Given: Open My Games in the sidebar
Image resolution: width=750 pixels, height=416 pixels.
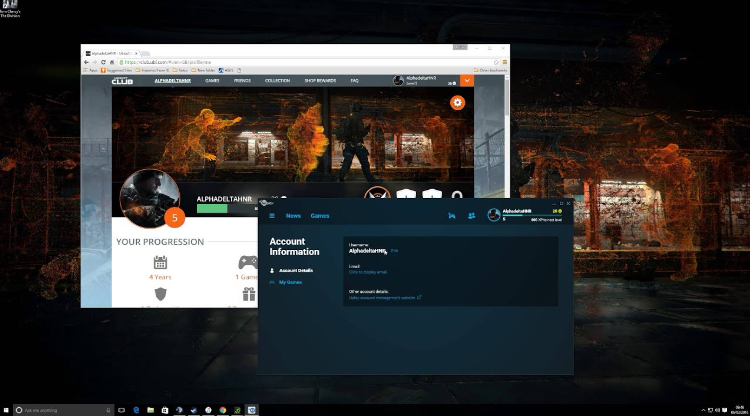Looking at the screenshot, I should 290,283.
